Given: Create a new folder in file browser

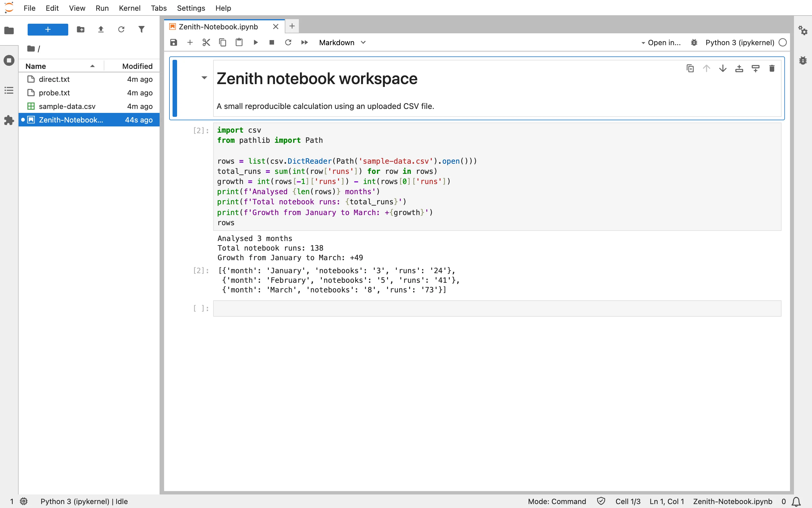Looking at the screenshot, I should (81, 30).
